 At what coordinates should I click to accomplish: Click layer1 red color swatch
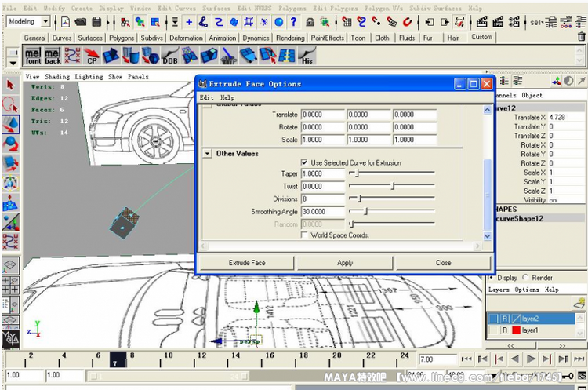[517, 330]
